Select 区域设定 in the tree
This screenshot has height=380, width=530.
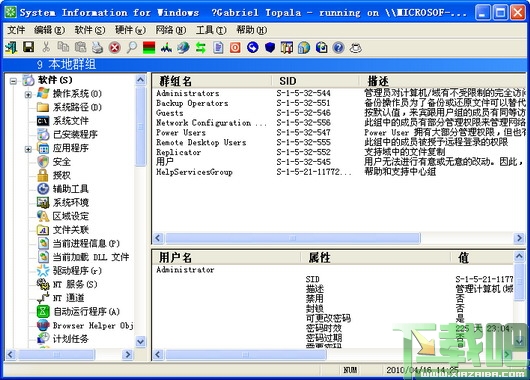pos(71,216)
